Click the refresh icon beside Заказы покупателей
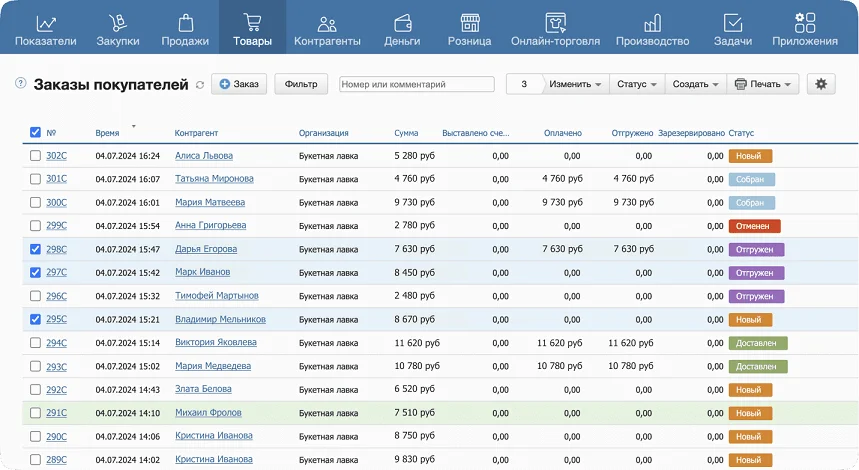This screenshot has width=859, height=470. 200,85
